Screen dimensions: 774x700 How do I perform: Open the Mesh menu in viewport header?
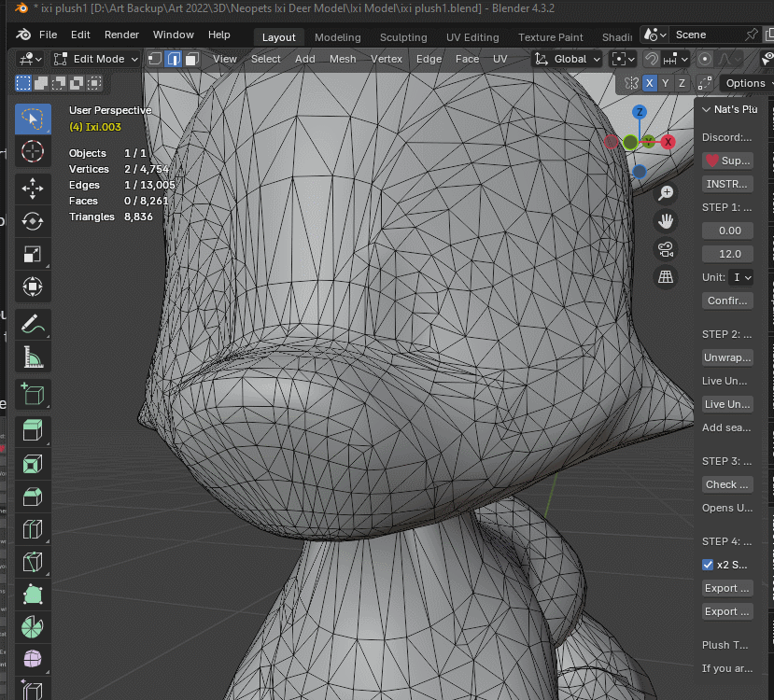tap(343, 59)
